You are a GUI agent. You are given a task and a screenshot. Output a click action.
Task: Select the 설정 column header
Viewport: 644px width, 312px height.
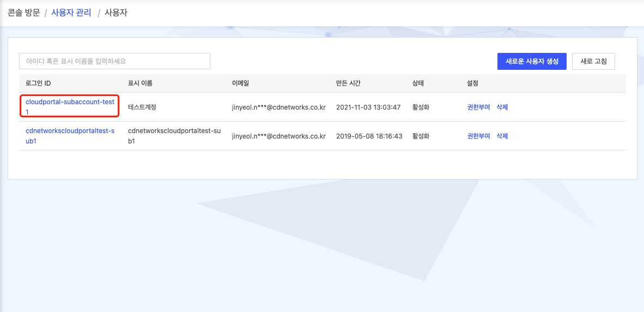click(473, 83)
